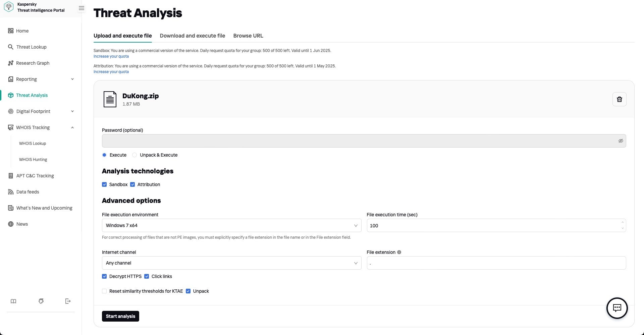Click the Start analysis button
644x335 pixels.
(x=120, y=316)
